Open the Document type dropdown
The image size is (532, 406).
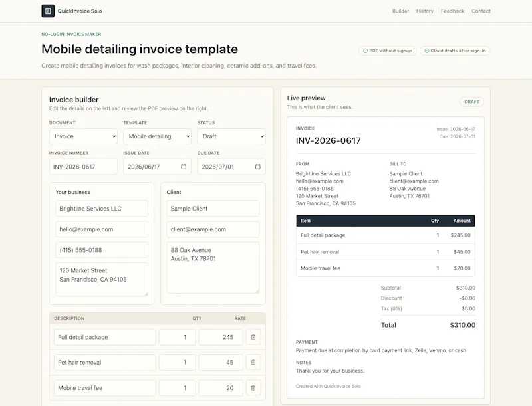tap(83, 136)
